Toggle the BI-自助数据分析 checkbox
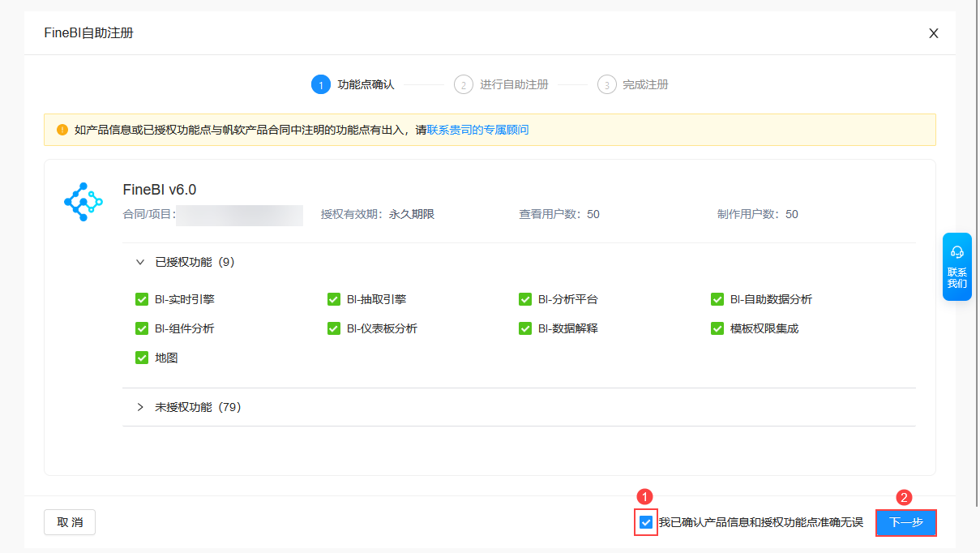This screenshot has height=553, width=980. pos(717,299)
